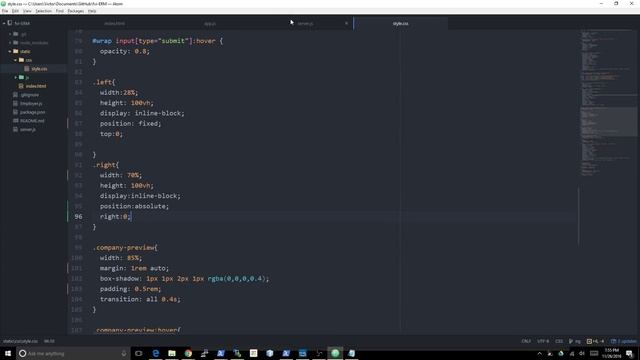Select the static folder icon

click(16, 51)
